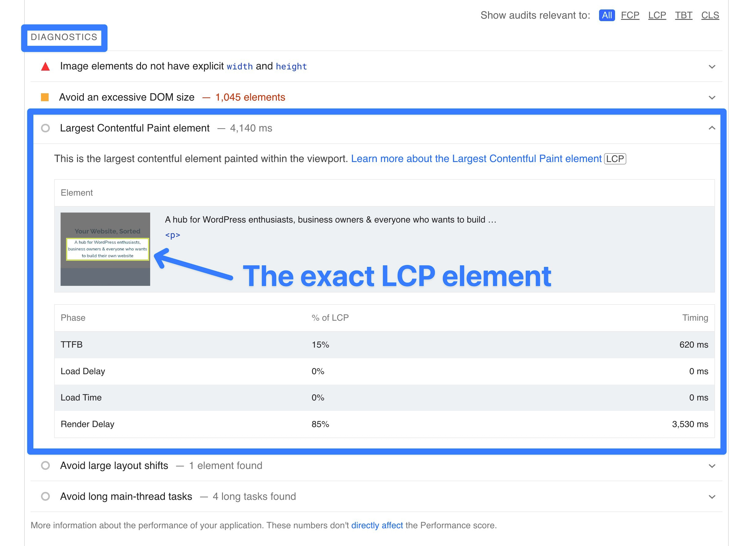Collapse the Largest Contentful Paint element section
756x546 pixels.
click(x=712, y=128)
